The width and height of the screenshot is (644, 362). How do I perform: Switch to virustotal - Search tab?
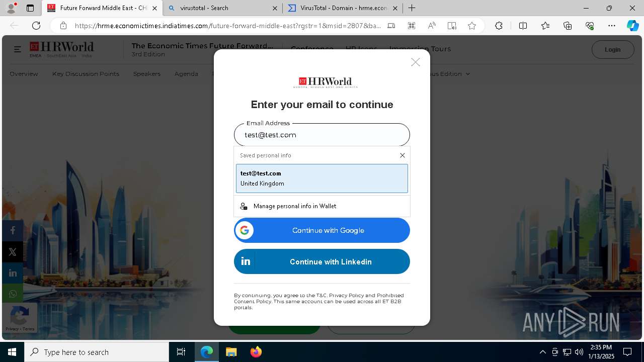click(x=222, y=8)
